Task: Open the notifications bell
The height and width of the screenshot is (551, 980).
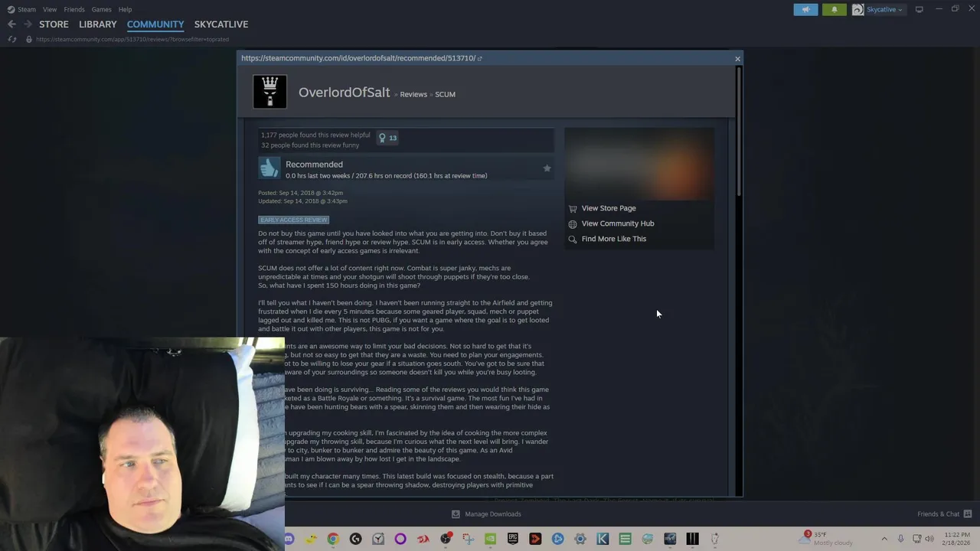Action: click(835, 9)
